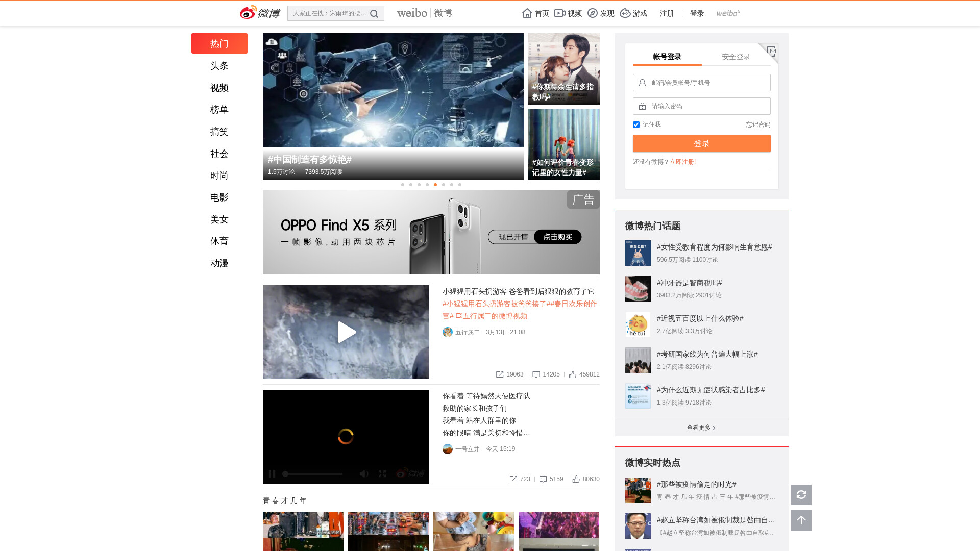Screen dimensions: 980x551
Task: Click 注册 in the top navigation
Action: (x=667, y=13)
